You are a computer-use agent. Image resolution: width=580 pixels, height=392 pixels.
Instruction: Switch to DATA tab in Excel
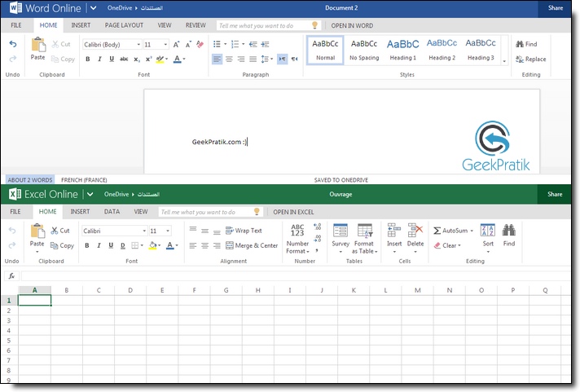(x=112, y=212)
